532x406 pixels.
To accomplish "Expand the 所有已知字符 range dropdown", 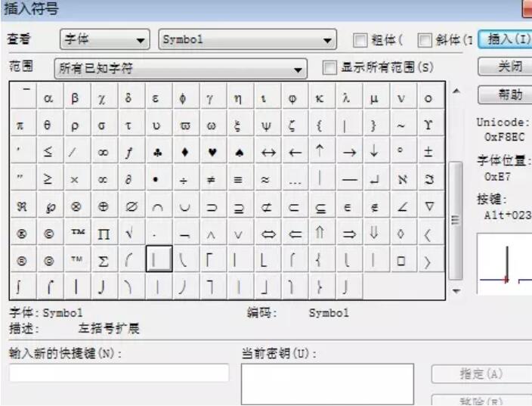I will (x=181, y=69).
